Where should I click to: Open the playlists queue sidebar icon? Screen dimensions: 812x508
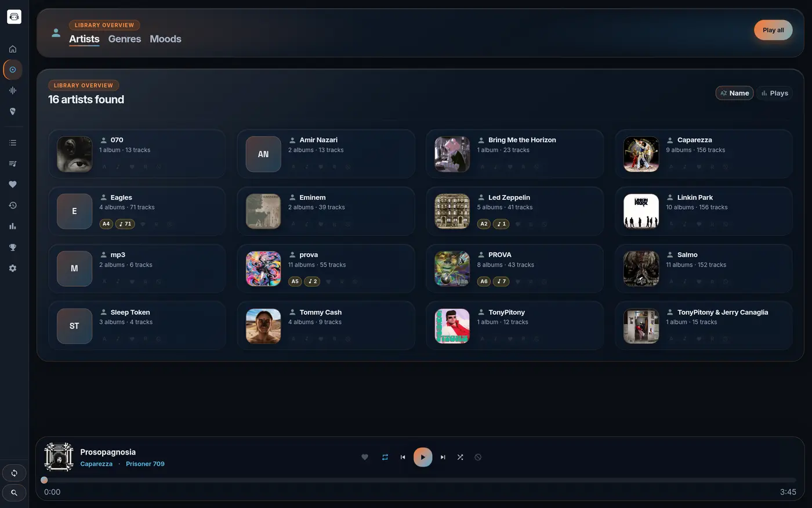(13, 164)
